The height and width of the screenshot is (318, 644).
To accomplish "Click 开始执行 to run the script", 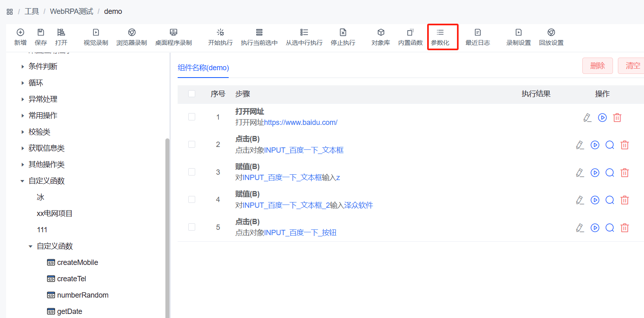I will point(220,33).
